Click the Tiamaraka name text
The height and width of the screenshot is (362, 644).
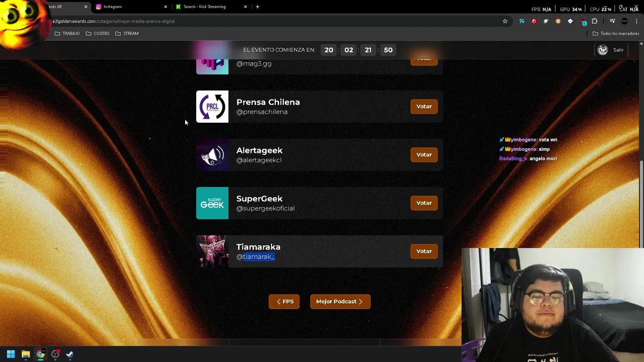tap(259, 247)
